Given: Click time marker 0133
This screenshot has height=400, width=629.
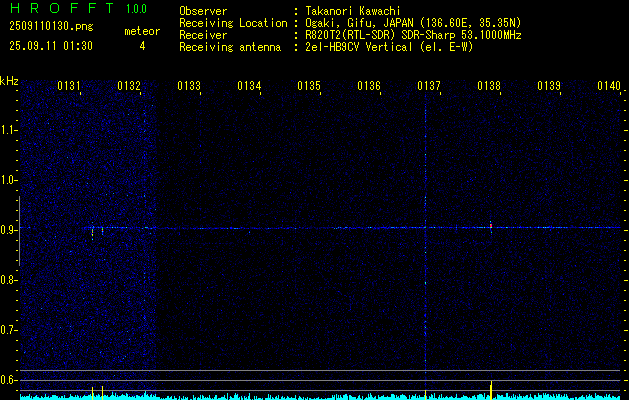Looking at the screenshot, I should 189,86.
